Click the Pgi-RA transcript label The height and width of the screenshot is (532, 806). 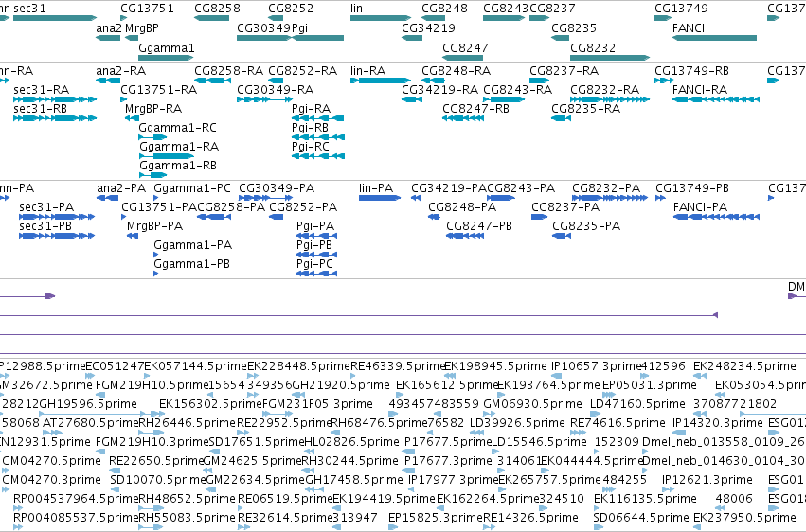point(311,109)
